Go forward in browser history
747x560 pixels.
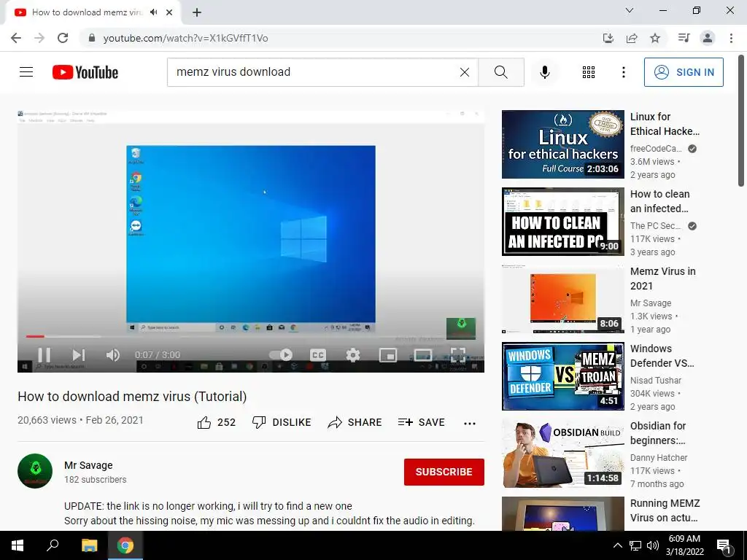[39, 38]
